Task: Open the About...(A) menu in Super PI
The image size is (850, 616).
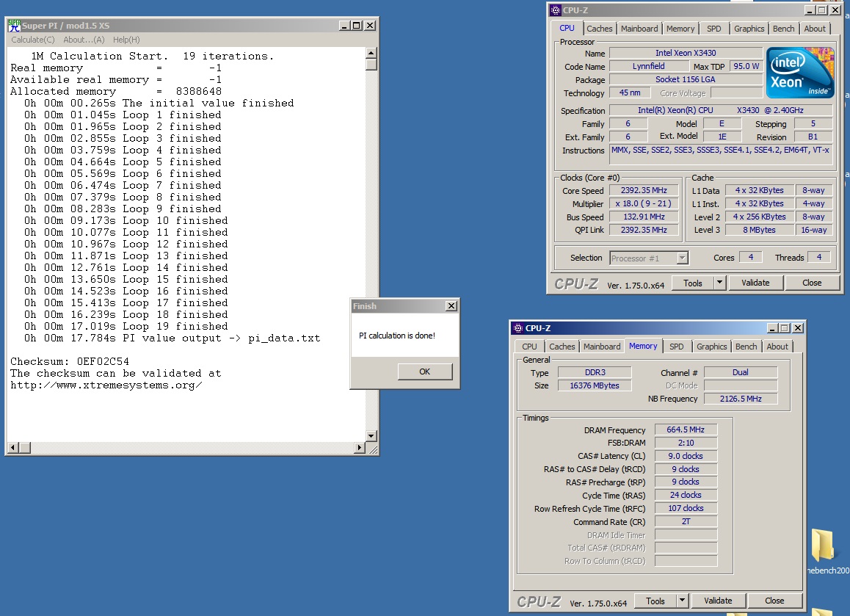Action: coord(84,40)
